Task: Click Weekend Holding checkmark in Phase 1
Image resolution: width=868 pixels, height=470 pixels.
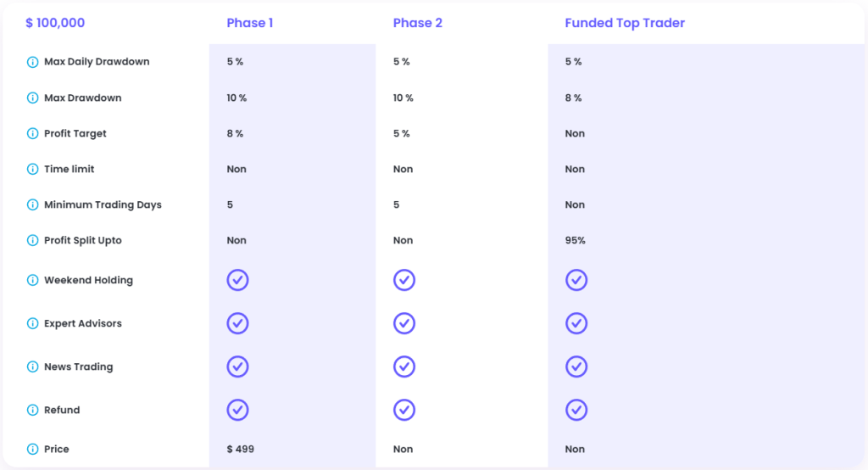Action: tap(237, 280)
